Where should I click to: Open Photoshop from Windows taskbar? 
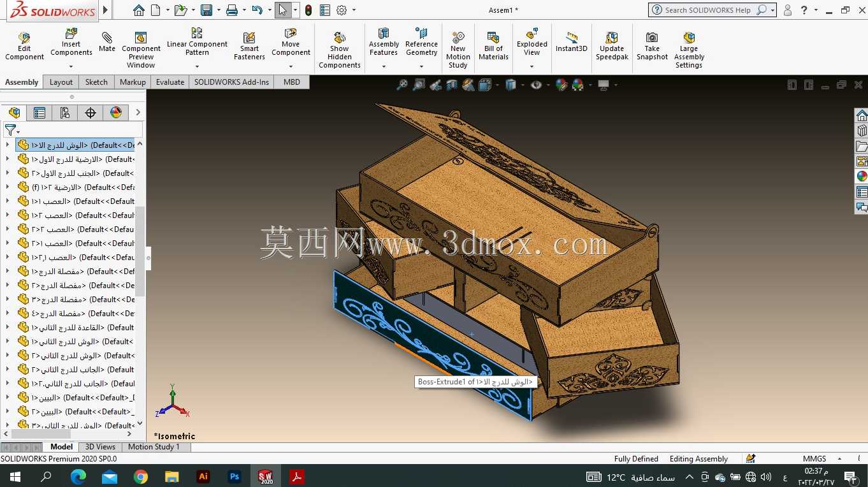234,476
